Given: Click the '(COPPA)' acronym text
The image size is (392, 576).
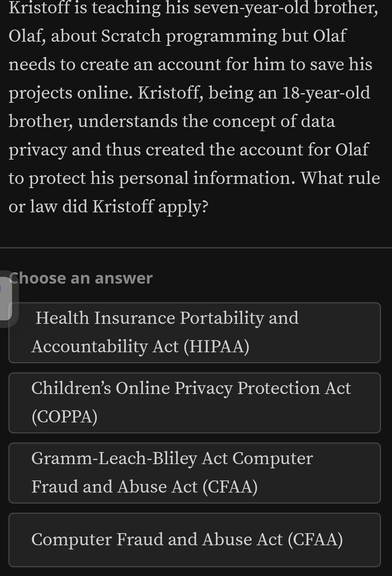Looking at the screenshot, I should (x=64, y=417).
